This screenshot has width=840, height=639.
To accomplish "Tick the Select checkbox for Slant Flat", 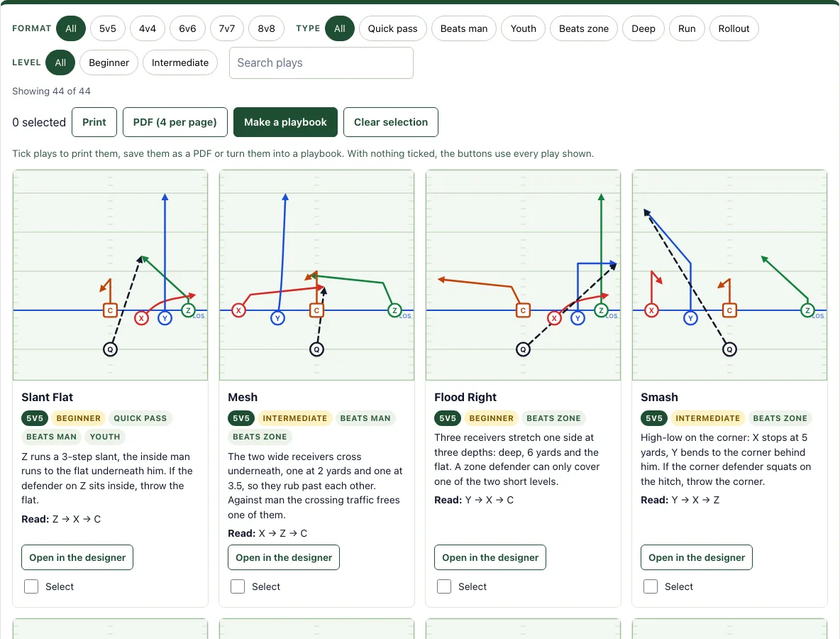I will (x=31, y=586).
